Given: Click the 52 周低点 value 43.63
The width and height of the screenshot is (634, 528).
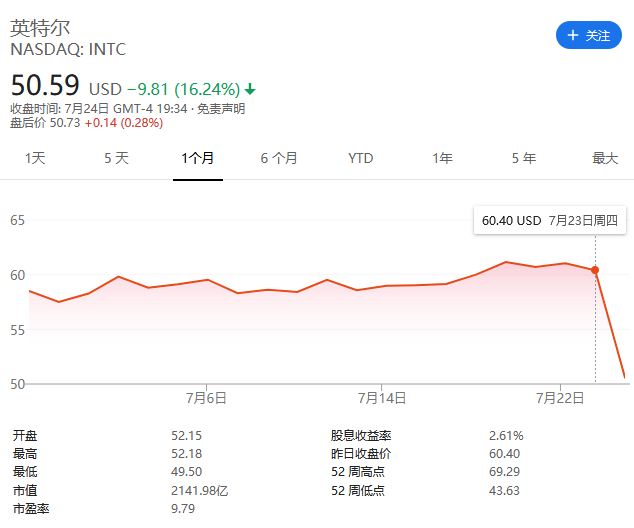Looking at the screenshot, I should tap(504, 490).
